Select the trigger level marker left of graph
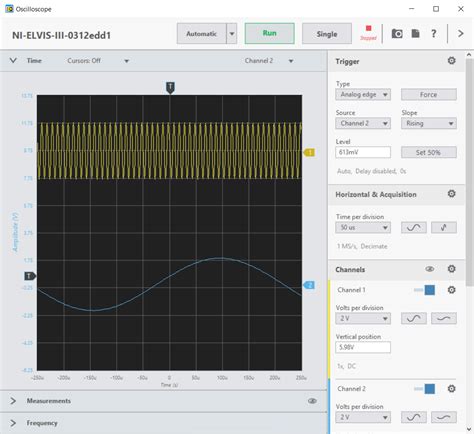The height and width of the screenshot is (434, 474). (x=30, y=276)
